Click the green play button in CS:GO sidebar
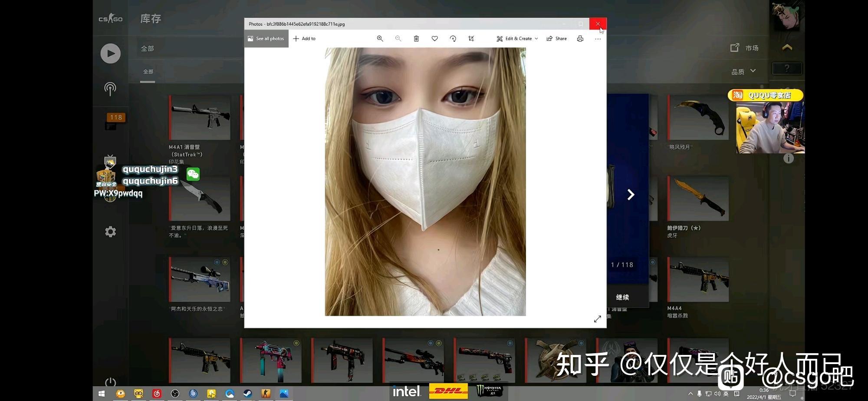 [111, 53]
